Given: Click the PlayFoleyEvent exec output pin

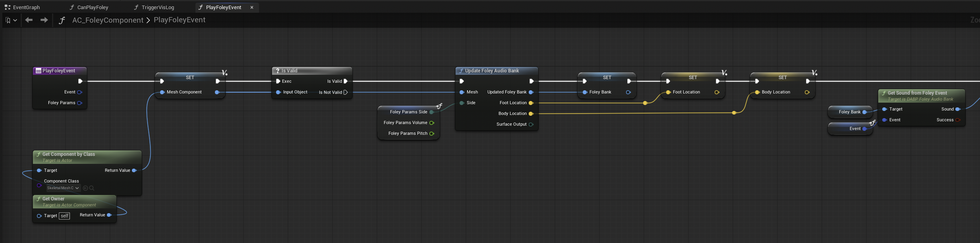Looking at the screenshot, I should pyautogui.click(x=80, y=81).
